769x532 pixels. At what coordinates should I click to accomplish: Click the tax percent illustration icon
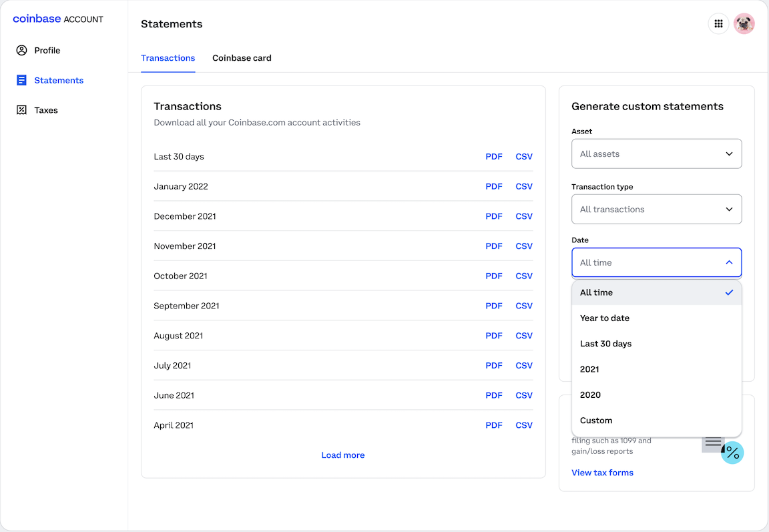(732, 453)
